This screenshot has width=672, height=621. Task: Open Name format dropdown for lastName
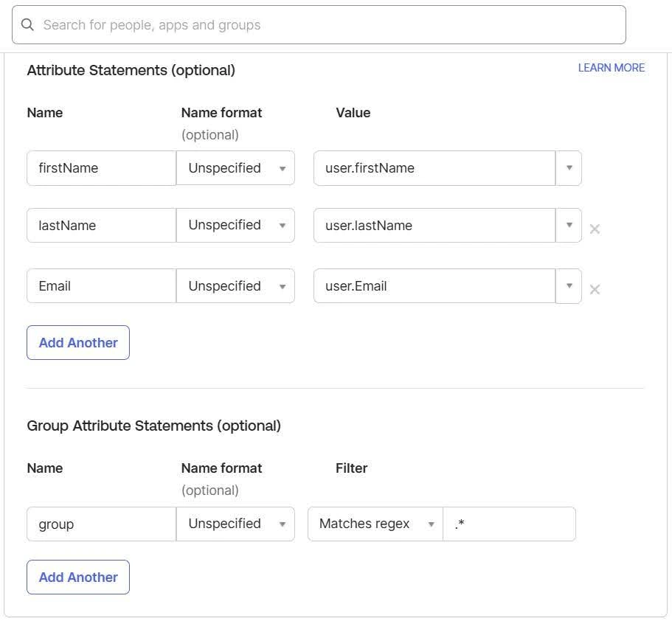[x=235, y=226]
